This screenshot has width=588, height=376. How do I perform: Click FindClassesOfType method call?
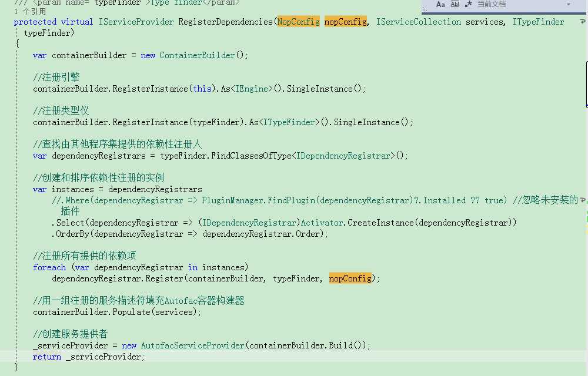click(251, 156)
